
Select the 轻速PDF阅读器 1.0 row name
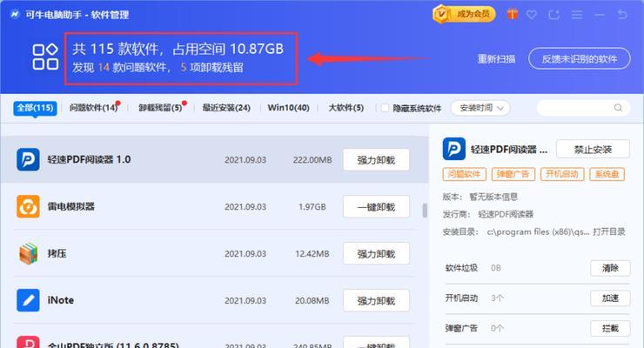tap(89, 159)
